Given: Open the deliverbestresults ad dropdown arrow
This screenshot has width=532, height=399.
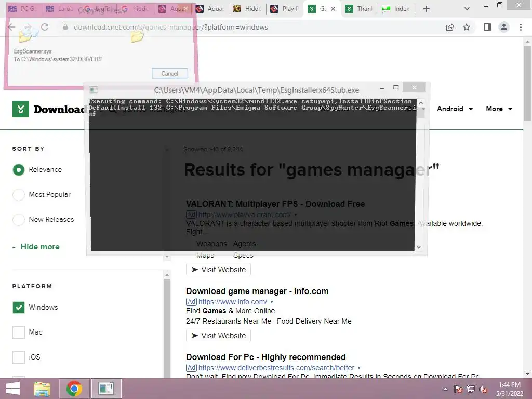Looking at the screenshot, I should click(x=359, y=368).
